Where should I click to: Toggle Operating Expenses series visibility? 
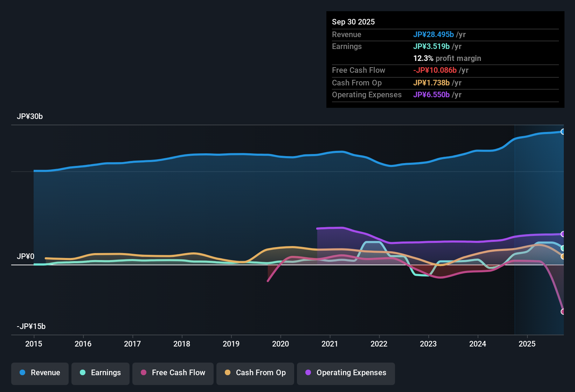click(x=346, y=373)
